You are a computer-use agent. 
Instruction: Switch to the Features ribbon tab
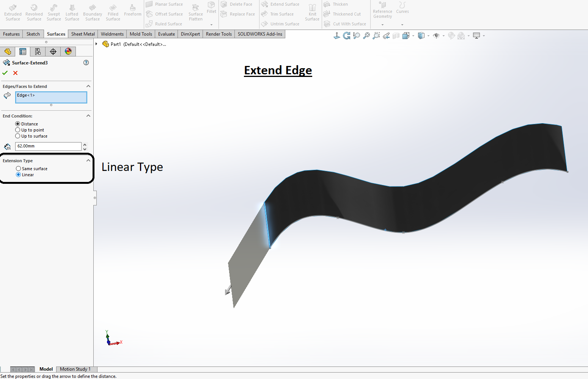pos(11,34)
